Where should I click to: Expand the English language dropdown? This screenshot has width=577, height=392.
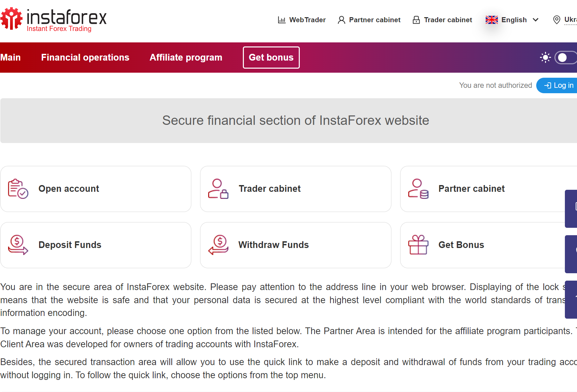pos(513,20)
